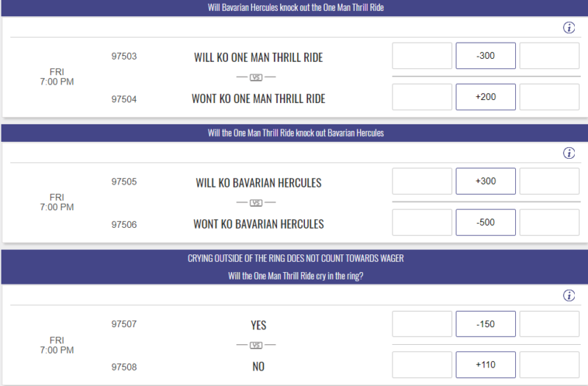Click empty box left of -300 odds
Screen dimensions: 588x386
tap(422, 56)
